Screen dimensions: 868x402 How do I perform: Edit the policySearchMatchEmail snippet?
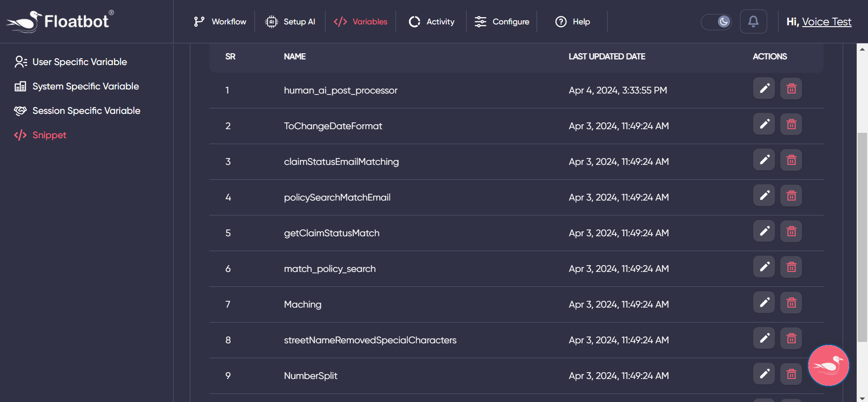pyautogui.click(x=764, y=196)
